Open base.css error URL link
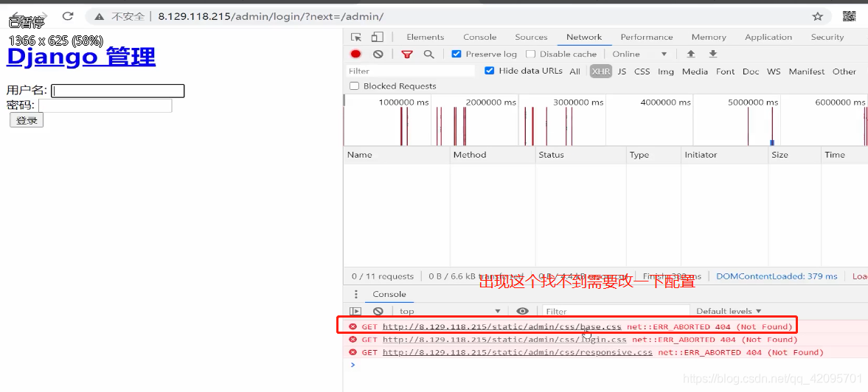Screen dimensions: 868x392 [x=502, y=326]
